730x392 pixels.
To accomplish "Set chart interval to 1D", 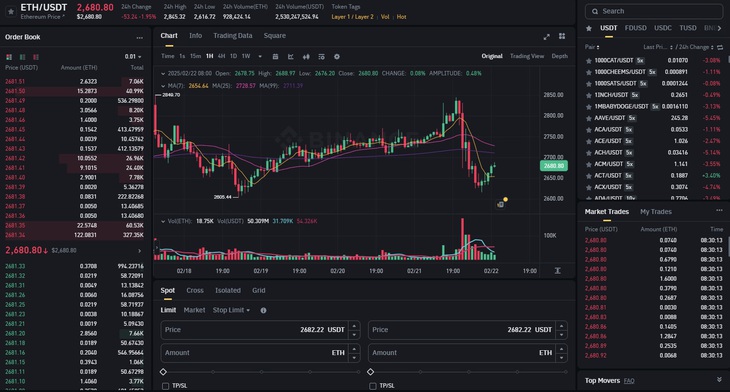I will coord(233,56).
